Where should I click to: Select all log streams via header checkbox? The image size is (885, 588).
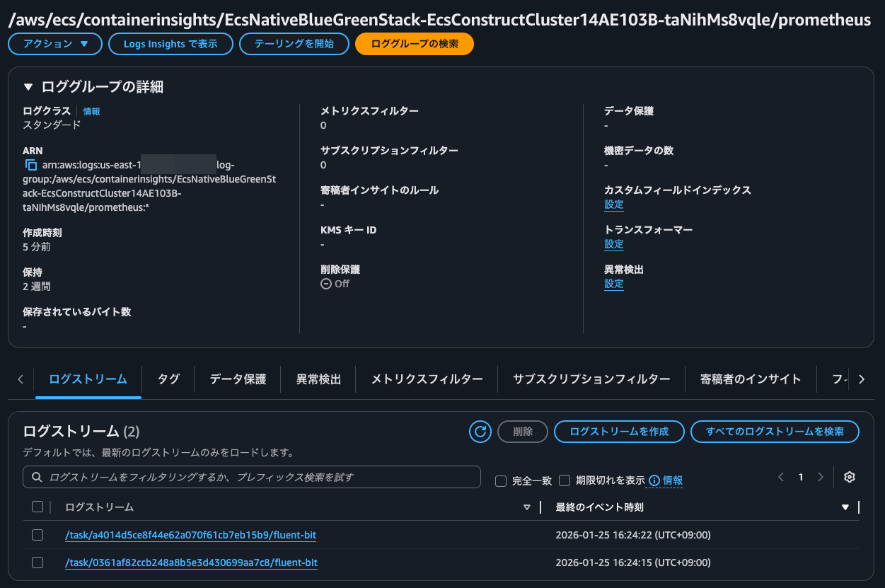click(x=37, y=507)
